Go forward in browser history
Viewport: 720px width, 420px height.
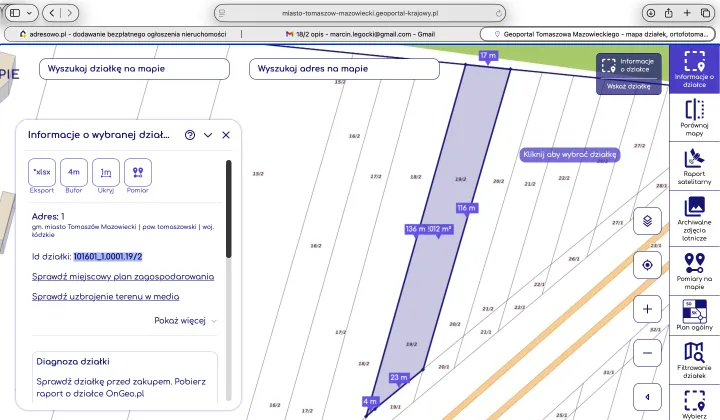[x=70, y=13]
